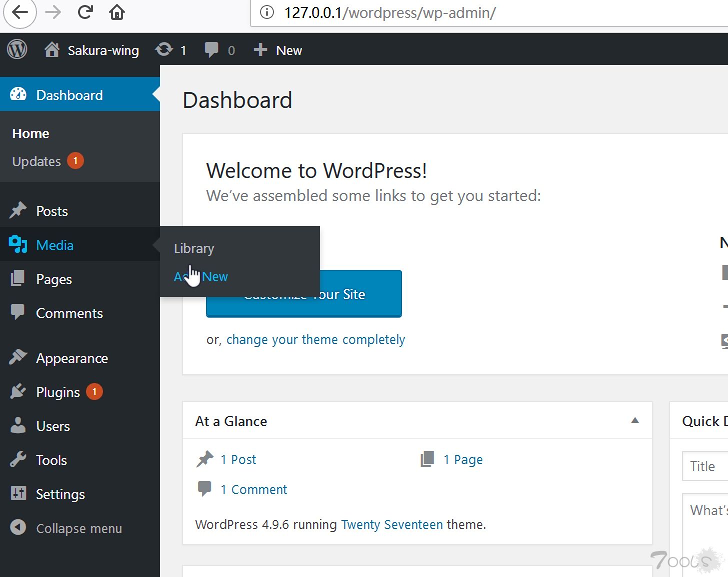This screenshot has height=577, width=728.
Task: Open the Media menu item
Action: pyautogui.click(x=55, y=245)
